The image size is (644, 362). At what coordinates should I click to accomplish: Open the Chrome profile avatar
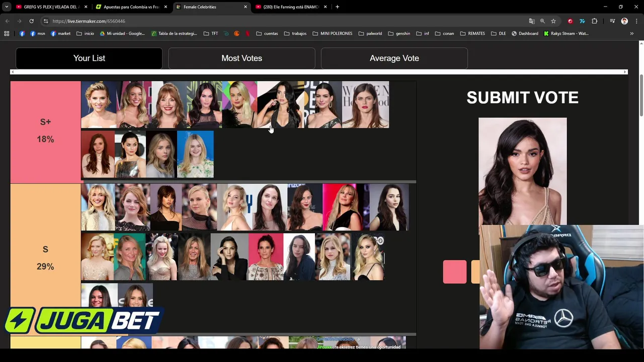coord(624,21)
